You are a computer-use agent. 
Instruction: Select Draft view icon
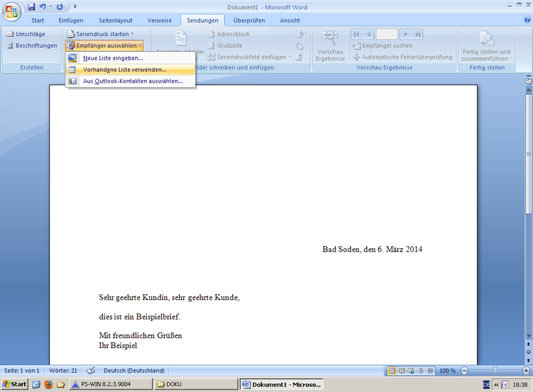pyautogui.click(x=430, y=371)
